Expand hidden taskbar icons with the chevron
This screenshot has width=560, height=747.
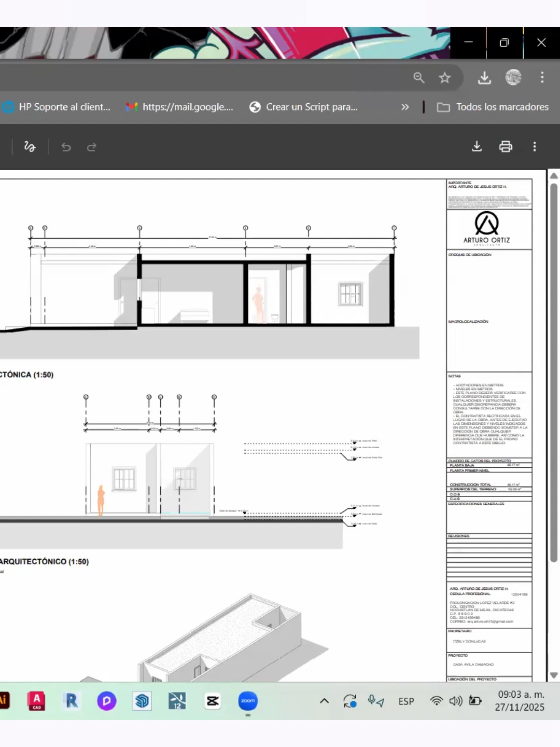(x=324, y=701)
